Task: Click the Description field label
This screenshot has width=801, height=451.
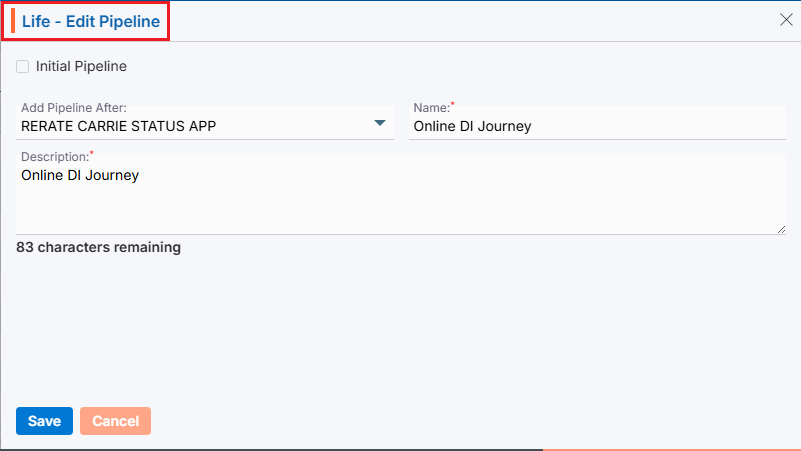Action: (x=53, y=157)
